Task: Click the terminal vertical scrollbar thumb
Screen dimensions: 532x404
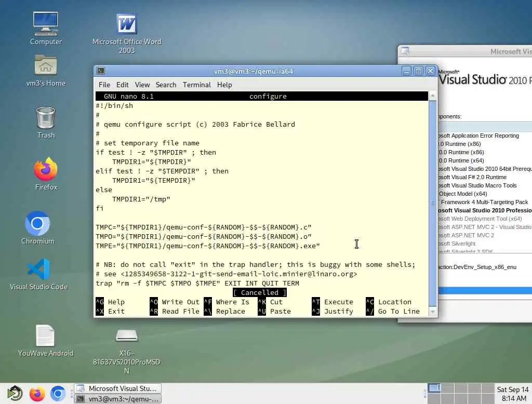Action: tap(433, 204)
